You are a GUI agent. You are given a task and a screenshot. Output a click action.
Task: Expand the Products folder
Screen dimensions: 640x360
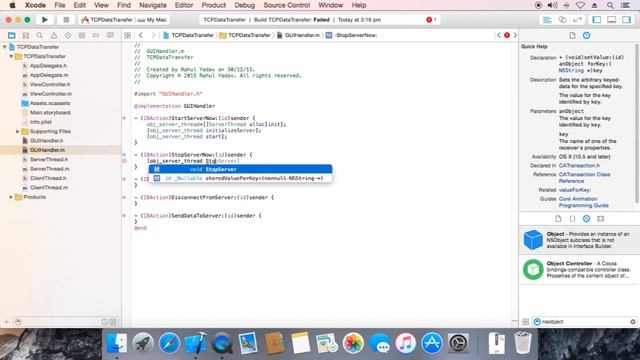(11, 197)
